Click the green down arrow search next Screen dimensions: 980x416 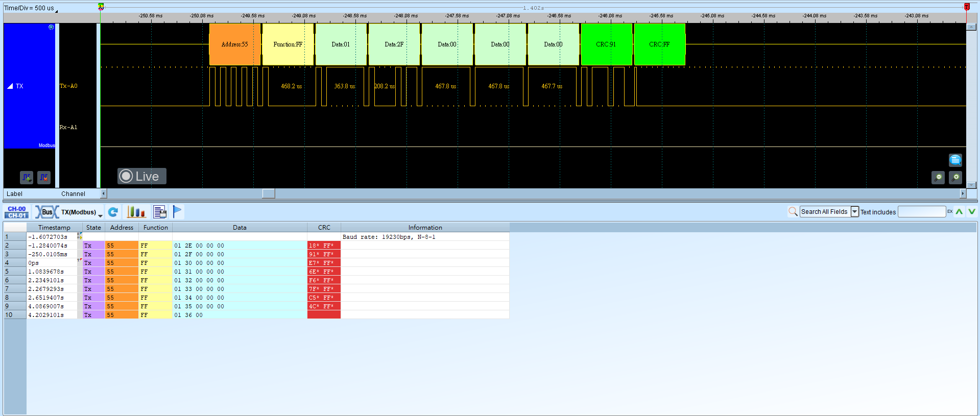[971, 211]
